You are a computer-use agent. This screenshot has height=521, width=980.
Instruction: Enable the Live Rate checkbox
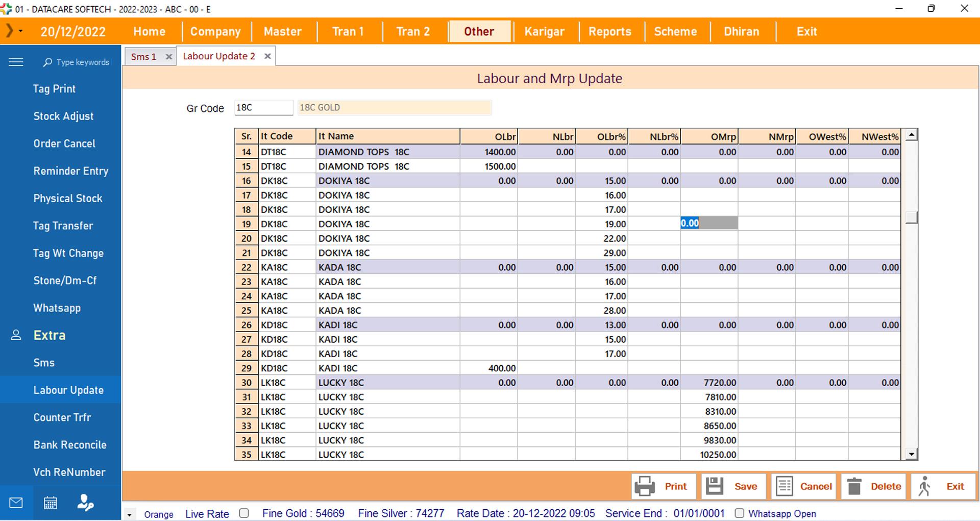244,513
